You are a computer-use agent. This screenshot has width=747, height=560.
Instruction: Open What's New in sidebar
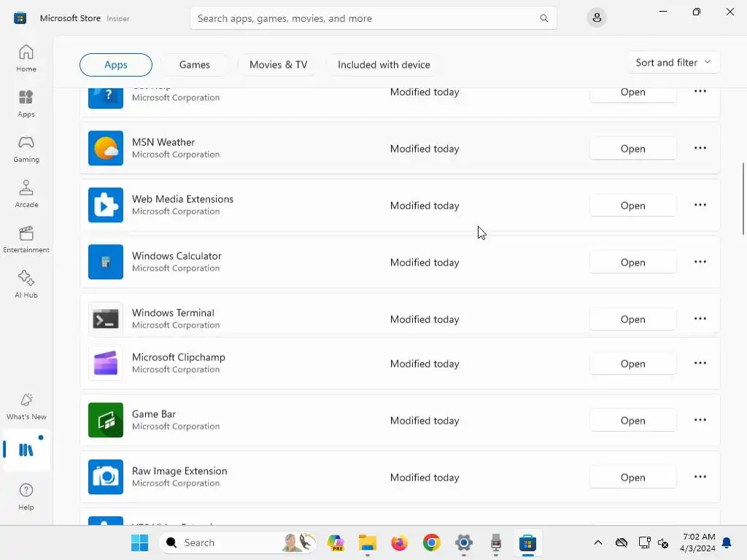(x=26, y=407)
